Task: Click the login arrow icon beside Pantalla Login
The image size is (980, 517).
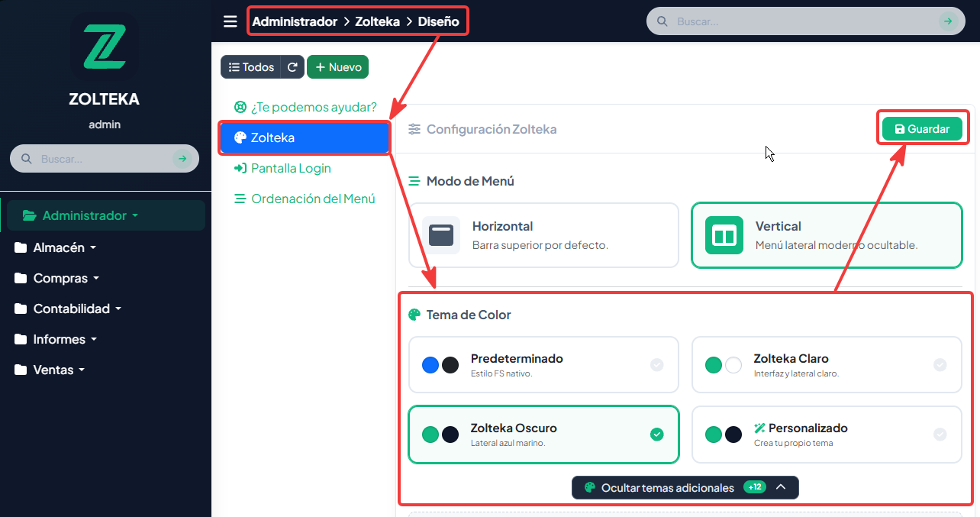Action: [x=240, y=168]
